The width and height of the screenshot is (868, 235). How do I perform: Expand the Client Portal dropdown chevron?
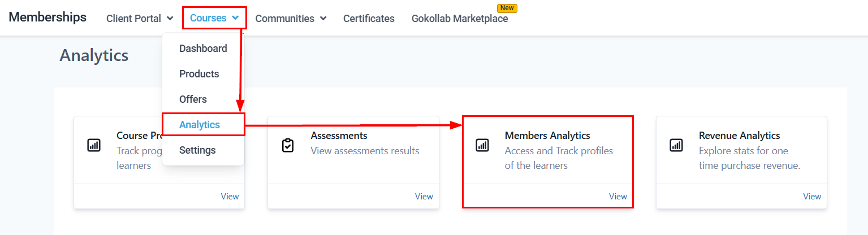(170, 19)
